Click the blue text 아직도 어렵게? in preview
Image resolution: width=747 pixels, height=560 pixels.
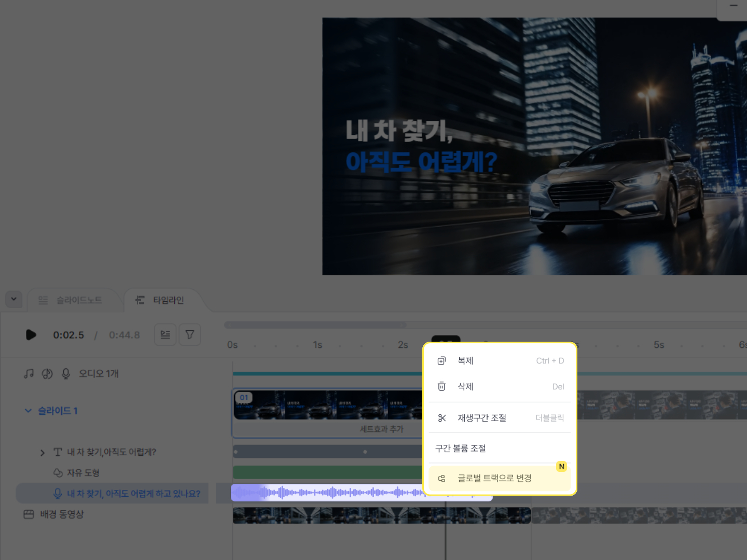click(421, 162)
